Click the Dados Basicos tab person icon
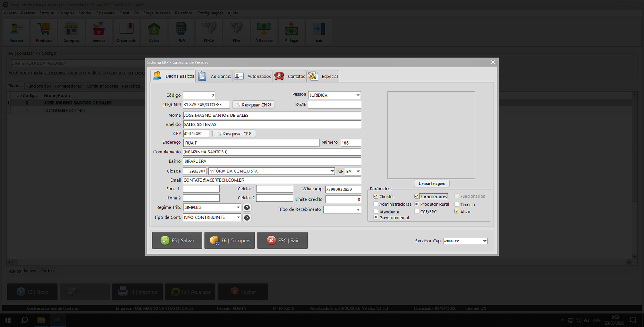 pos(157,76)
